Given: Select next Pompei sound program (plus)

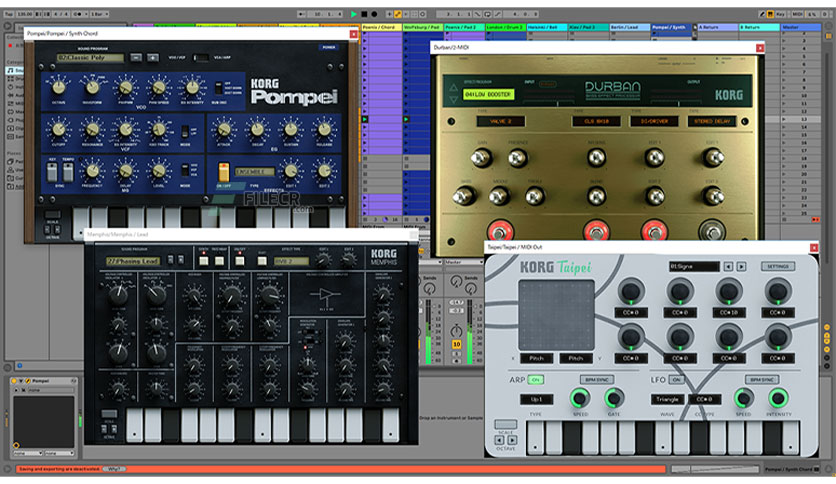Looking at the screenshot, I should click(152, 57).
